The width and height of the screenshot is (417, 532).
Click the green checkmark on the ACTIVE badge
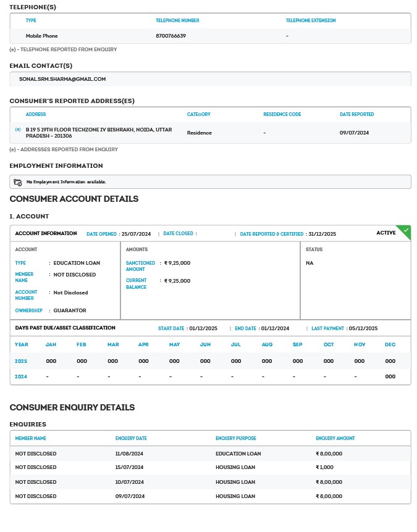point(405,230)
